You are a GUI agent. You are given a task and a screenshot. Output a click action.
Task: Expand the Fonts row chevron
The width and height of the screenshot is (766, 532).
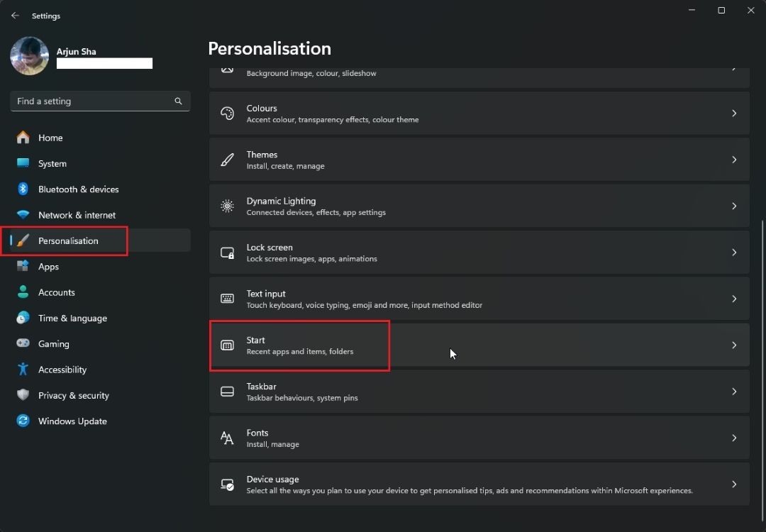click(734, 438)
